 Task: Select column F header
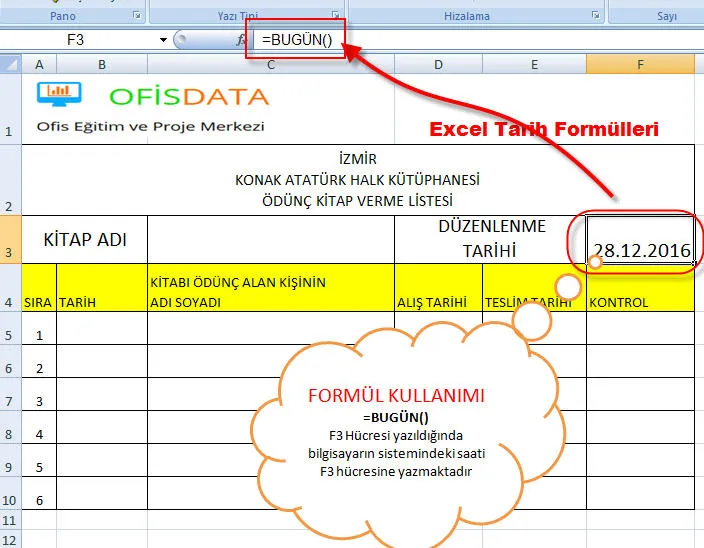point(640,64)
